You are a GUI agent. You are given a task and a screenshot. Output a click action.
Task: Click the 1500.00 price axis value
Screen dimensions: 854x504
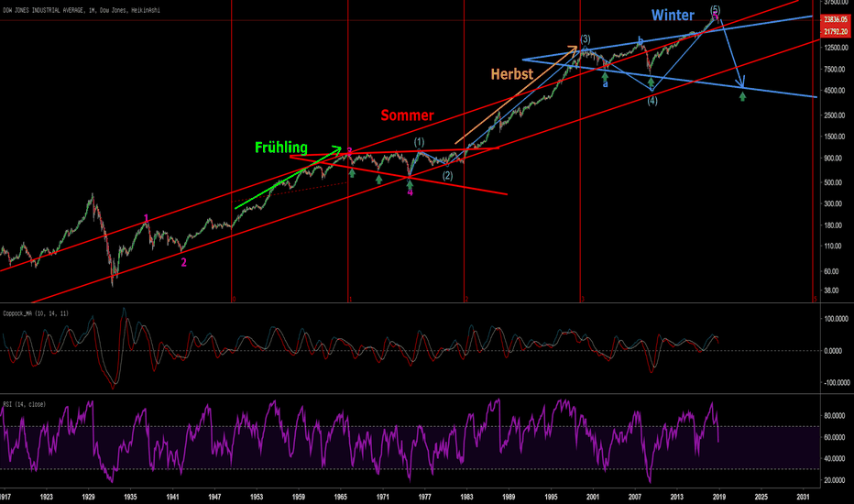coord(835,137)
